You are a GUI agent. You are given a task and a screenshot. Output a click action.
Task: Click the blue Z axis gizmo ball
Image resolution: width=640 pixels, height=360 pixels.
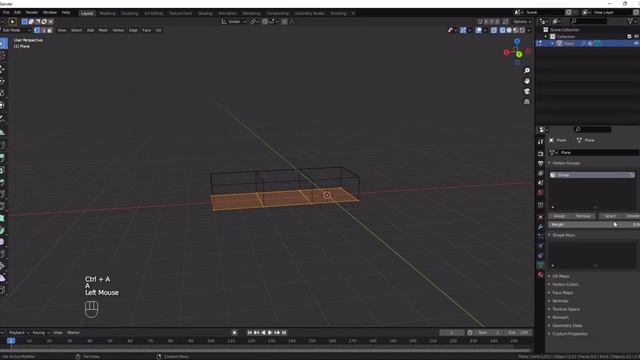[x=517, y=42]
